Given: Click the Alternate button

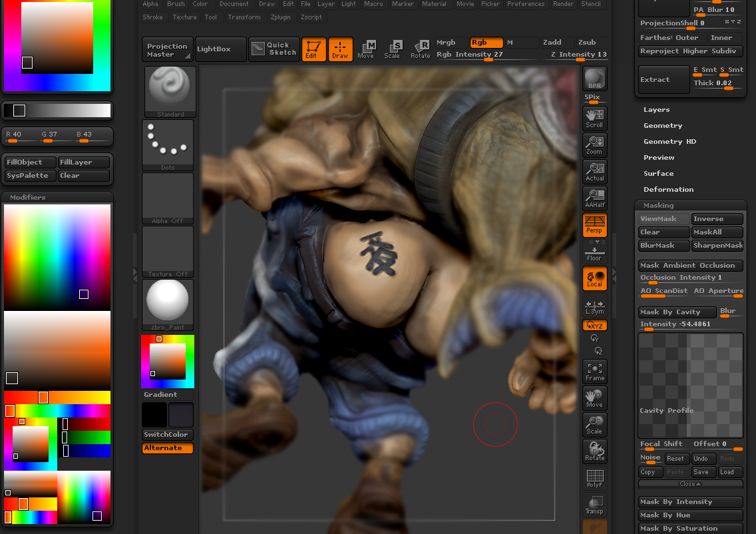Looking at the screenshot, I should click(167, 448).
